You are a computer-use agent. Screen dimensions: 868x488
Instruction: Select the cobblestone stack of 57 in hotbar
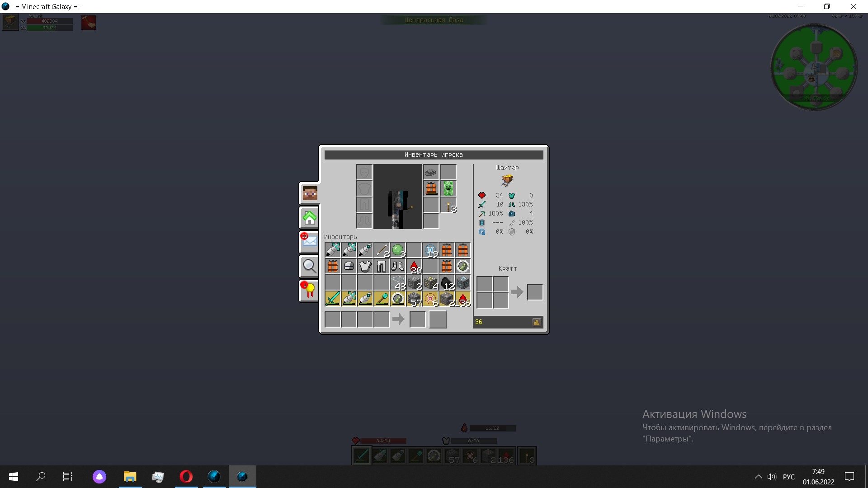(x=414, y=299)
